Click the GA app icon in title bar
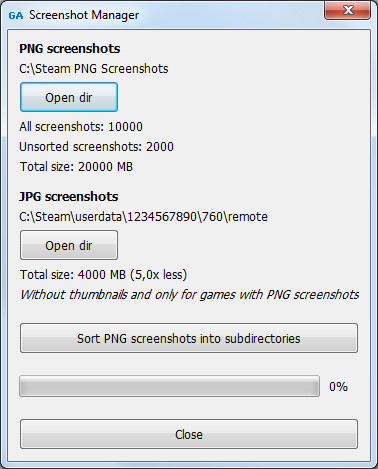The height and width of the screenshot is (469, 378). tap(16, 15)
